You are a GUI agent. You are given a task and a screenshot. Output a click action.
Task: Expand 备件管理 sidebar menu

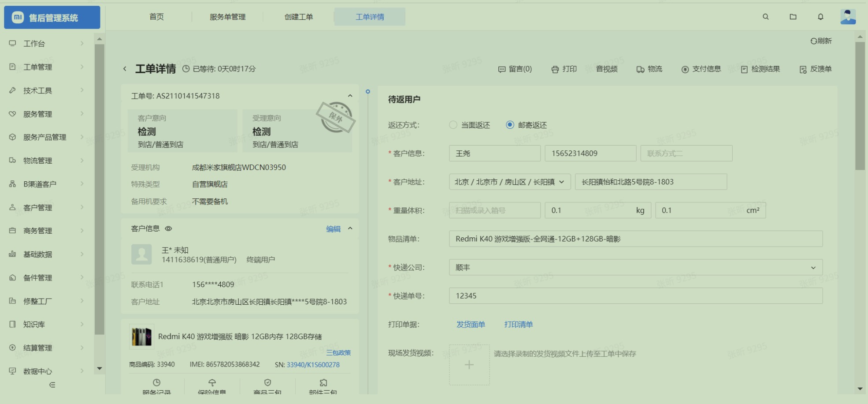pyautogui.click(x=47, y=278)
